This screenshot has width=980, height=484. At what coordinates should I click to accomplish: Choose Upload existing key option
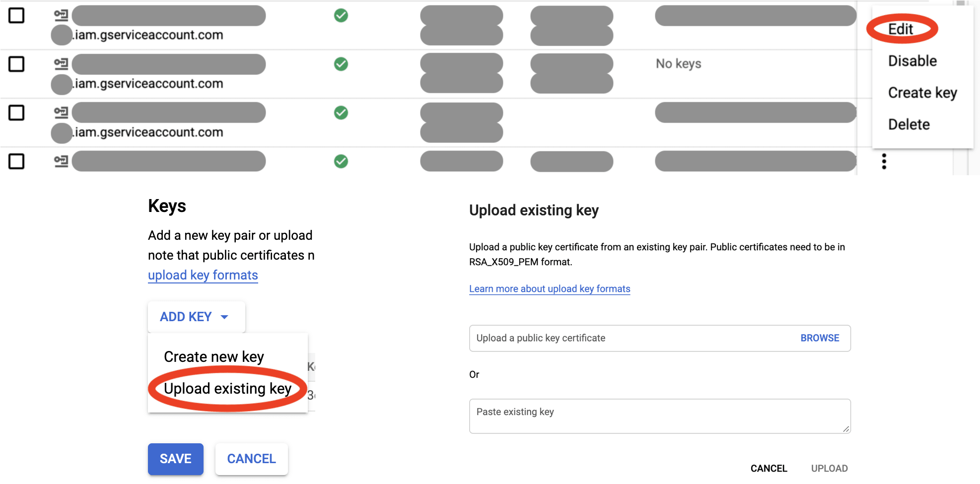point(227,389)
